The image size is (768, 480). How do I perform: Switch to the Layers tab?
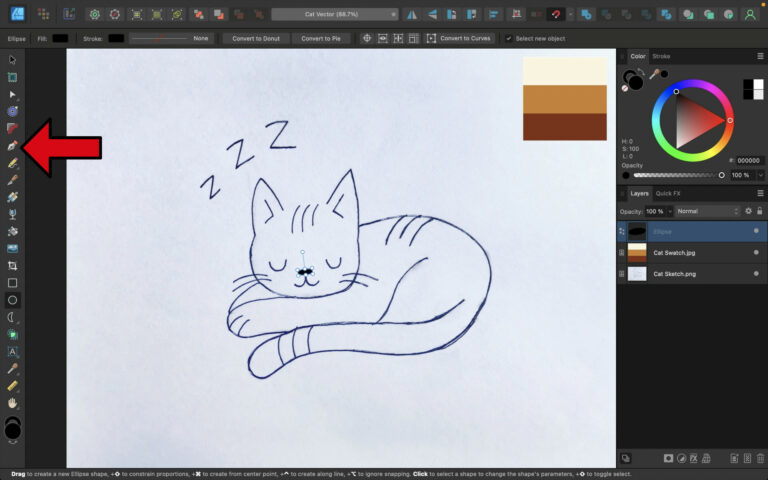click(639, 193)
